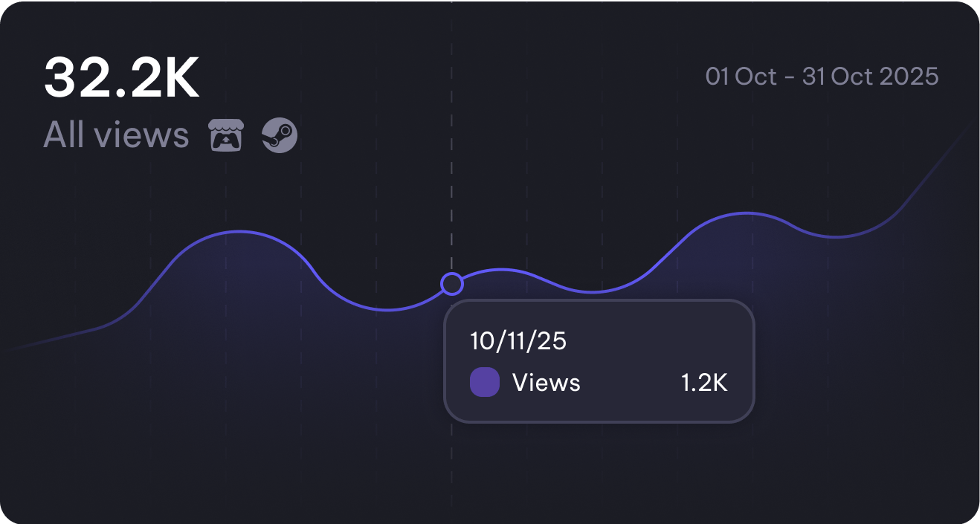Click the Steam platform icon
Image resolution: width=980 pixels, height=524 pixels.
280,136
